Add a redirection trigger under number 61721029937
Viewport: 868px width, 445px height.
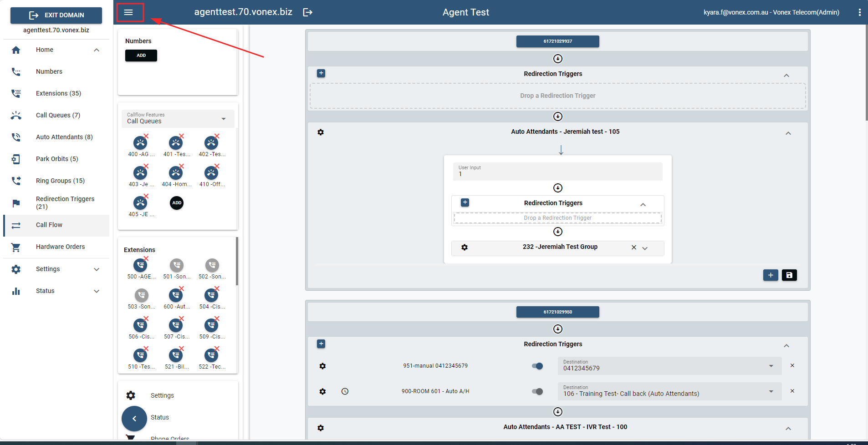321,73
